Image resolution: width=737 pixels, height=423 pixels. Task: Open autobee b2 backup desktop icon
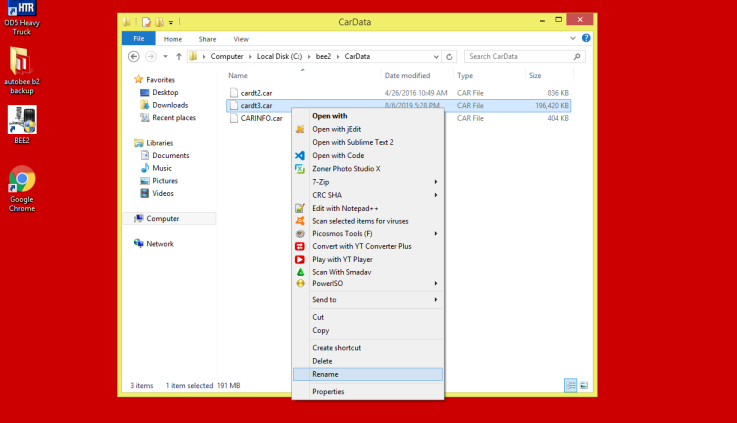pos(22,64)
